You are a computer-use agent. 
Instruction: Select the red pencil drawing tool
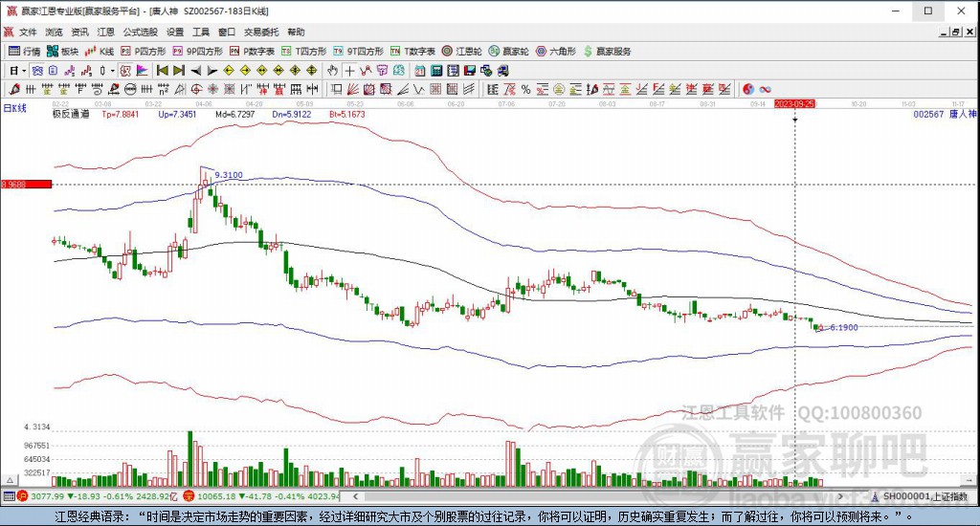coord(14,89)
